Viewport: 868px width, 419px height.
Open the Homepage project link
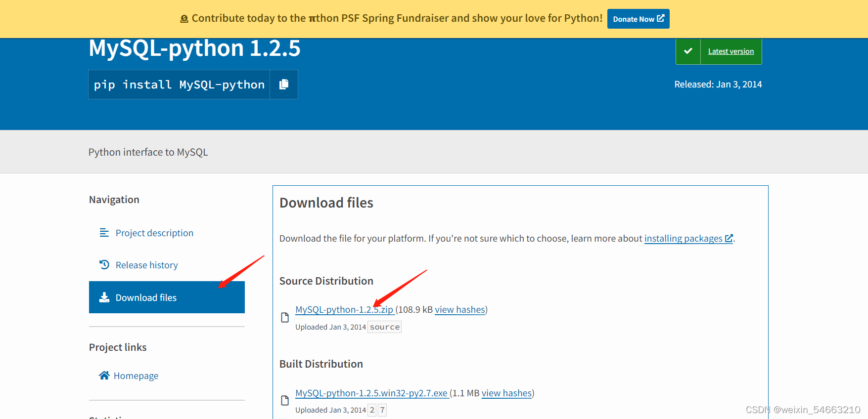136,376
